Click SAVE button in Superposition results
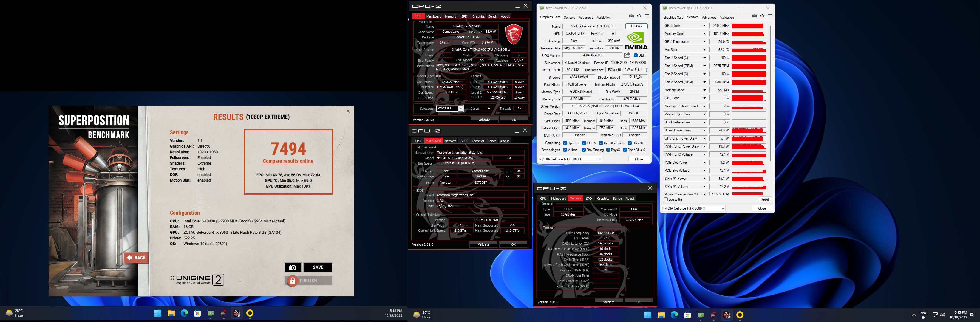The height and width of the screenshot is (322, 980). pyautogui.click(x=318, y=267)
